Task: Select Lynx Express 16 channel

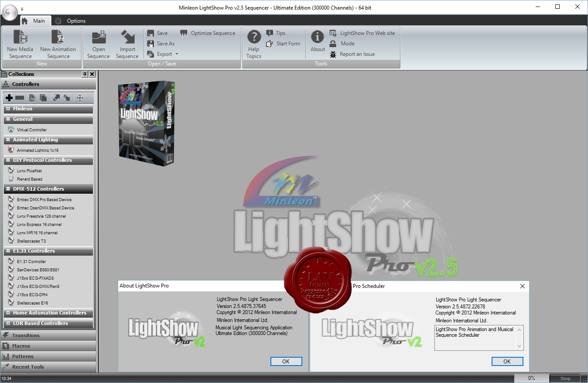Action: (x=39, y=225)
